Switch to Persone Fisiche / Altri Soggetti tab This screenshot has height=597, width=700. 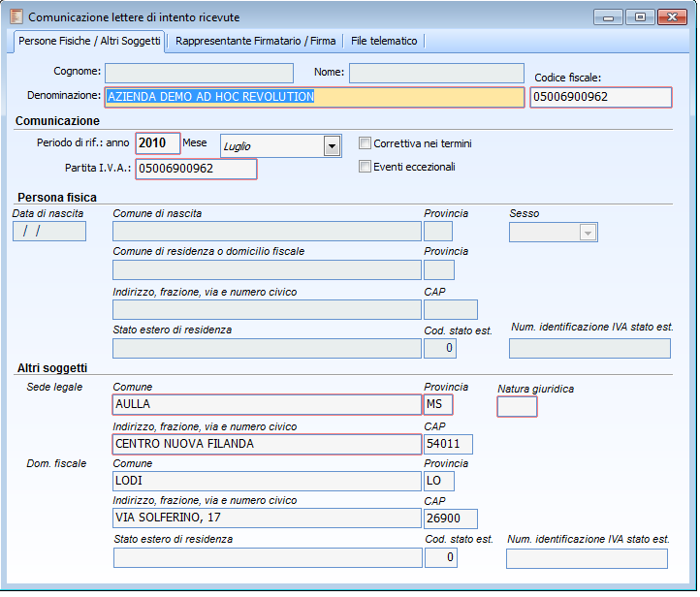click(x=89, y=41)
